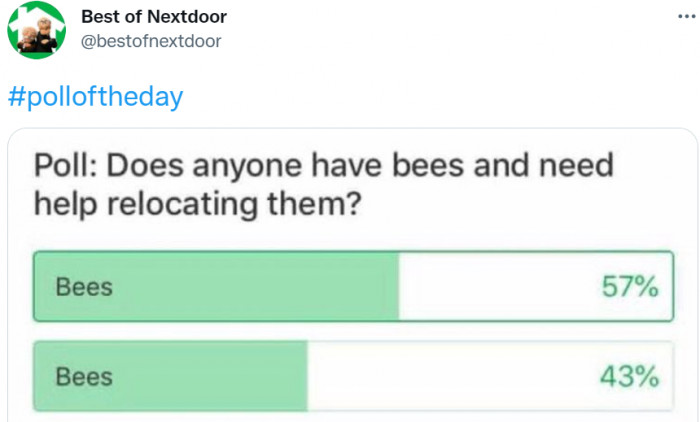Open the @bestofnextdoor handle link

tap(150, 41)
